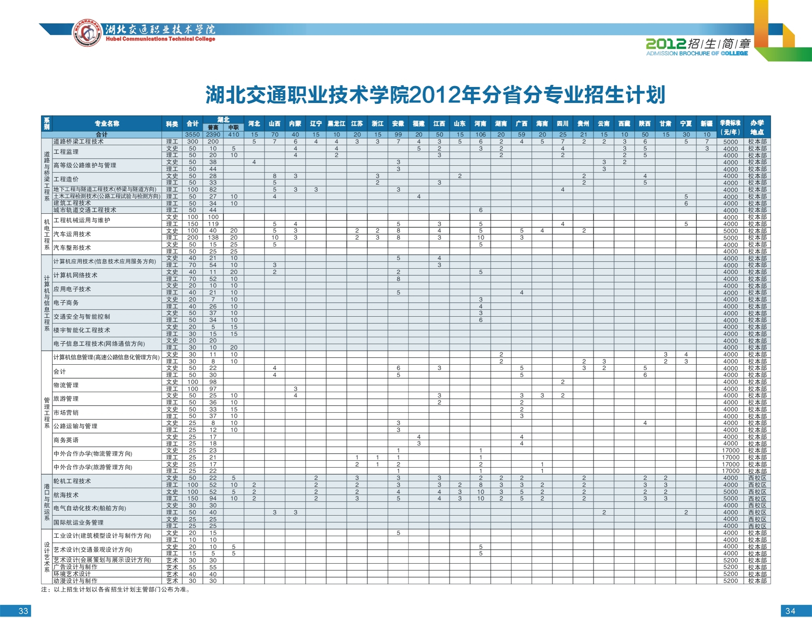Click the 'Hubei Communications Technical College' English name
This screenshot has height=644, width=812.
coord(160,39)
